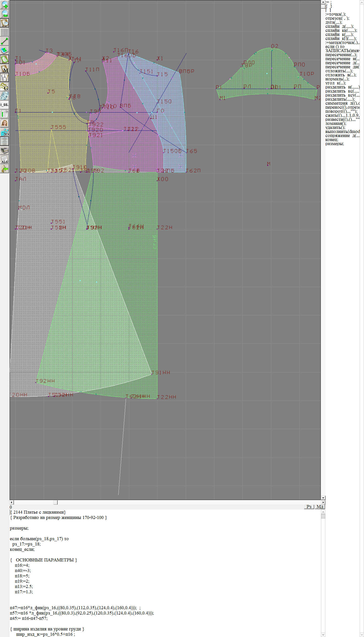This screenshot has height=637, width=364.
Task: Toggle the highlighted table list icon
Action: 5,114
